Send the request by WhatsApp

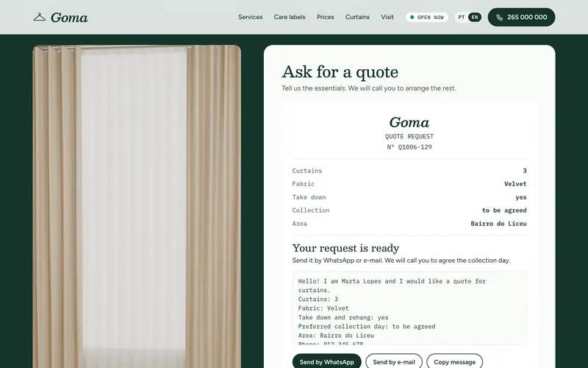pos(326,361)
